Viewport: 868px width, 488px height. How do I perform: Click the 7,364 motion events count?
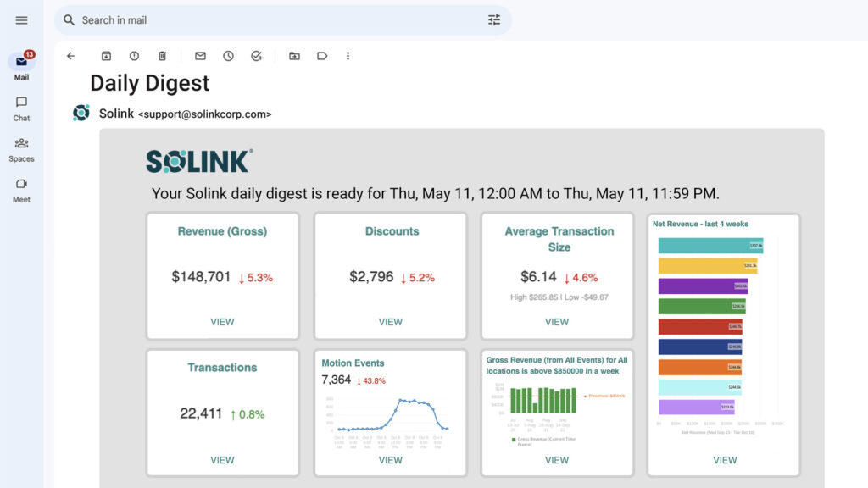[x=336, y=380]
